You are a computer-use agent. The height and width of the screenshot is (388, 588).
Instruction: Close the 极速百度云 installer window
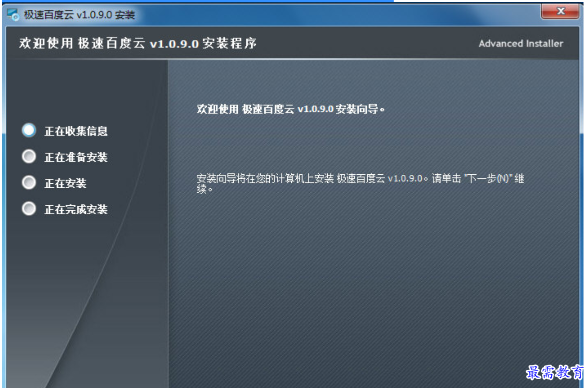tap(560, 11)
